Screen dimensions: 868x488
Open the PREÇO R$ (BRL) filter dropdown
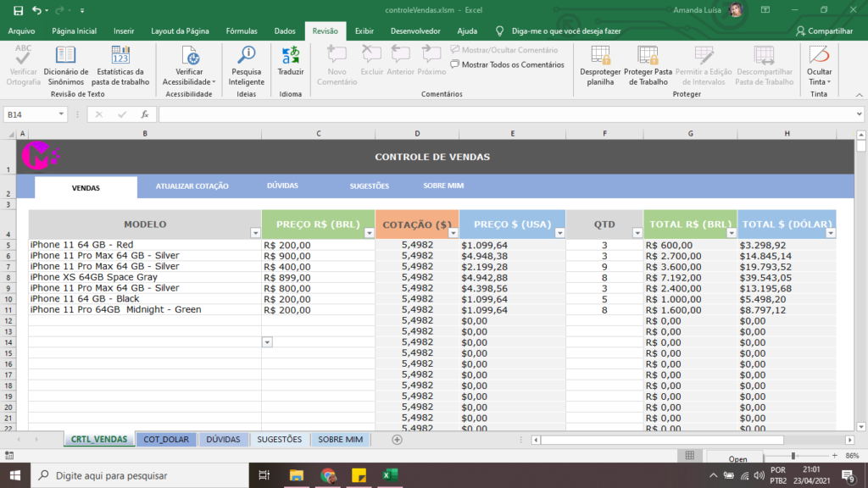[370, 233]
